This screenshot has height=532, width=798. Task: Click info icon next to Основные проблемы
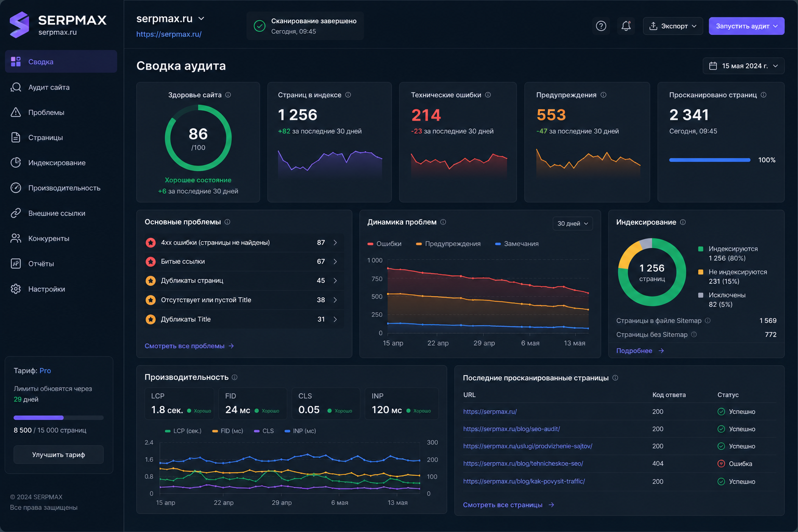(x=228, y=222)
